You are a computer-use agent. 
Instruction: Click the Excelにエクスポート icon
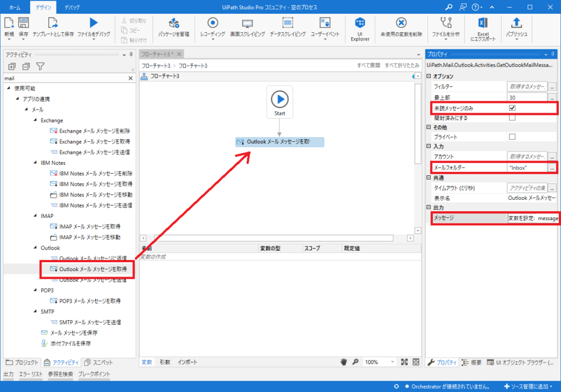[483, 22]
